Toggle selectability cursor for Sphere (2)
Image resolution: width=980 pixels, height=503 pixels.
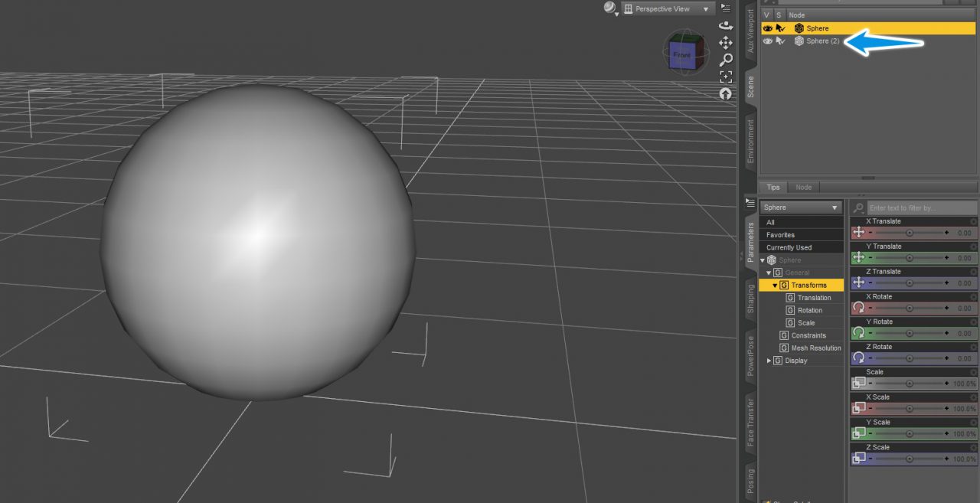point(779,41)
